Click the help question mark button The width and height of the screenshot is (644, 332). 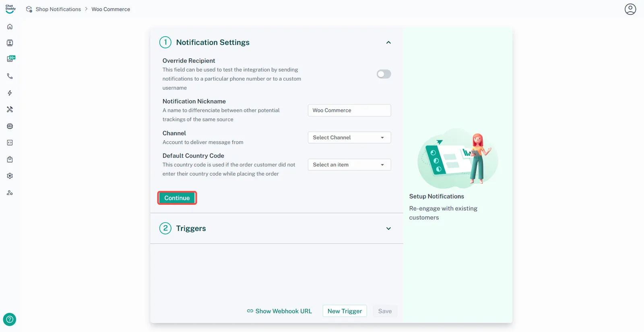click(x=10, y=320)
